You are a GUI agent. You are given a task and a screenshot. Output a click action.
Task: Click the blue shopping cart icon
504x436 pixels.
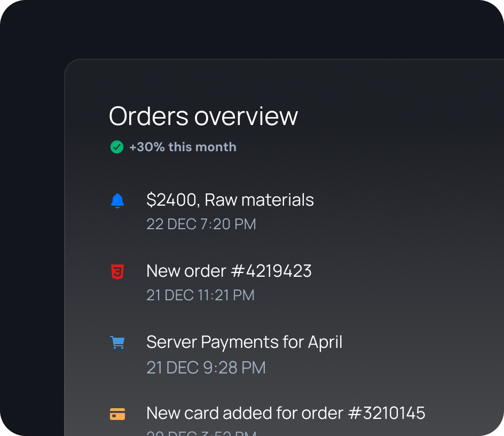117,343
